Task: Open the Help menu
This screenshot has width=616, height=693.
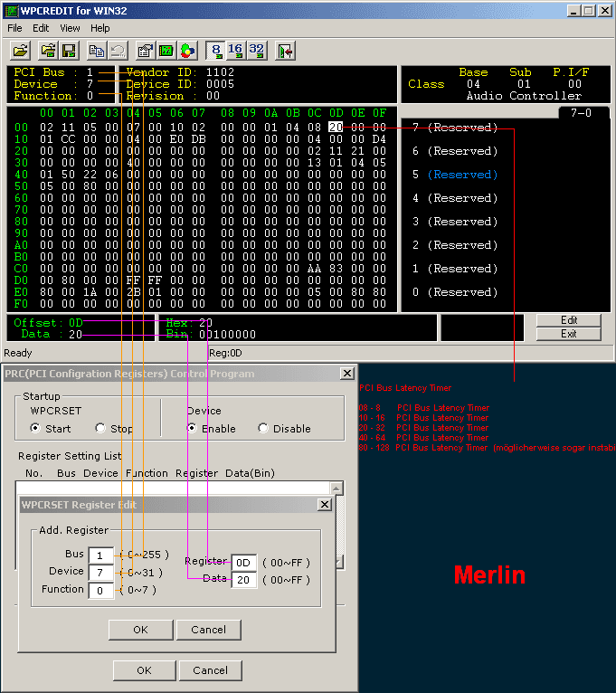Action: tap(100, 28)
